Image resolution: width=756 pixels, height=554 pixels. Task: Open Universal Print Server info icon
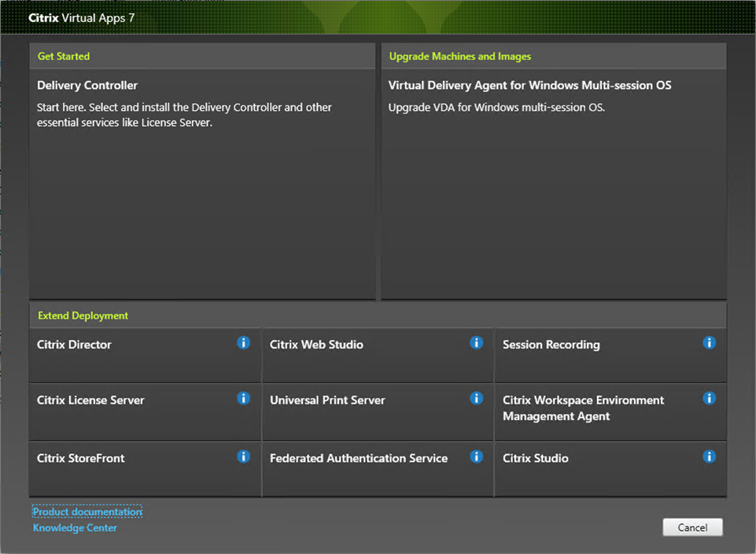click(477, 398)
